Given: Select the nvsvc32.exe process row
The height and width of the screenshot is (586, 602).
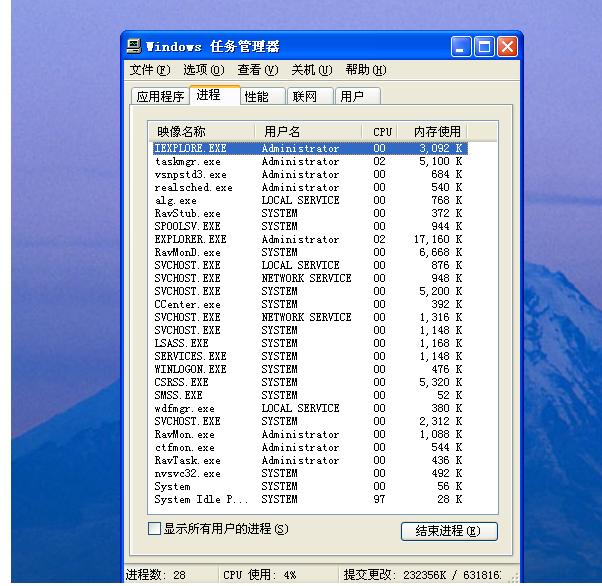Looking at the screenshot, I should point(310,473).
